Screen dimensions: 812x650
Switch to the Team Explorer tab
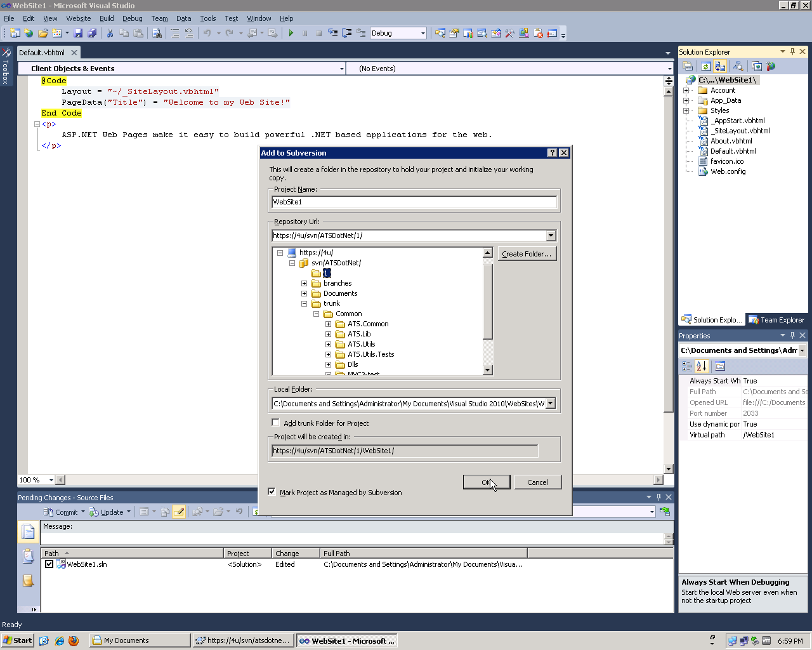[x=776, y=320]
